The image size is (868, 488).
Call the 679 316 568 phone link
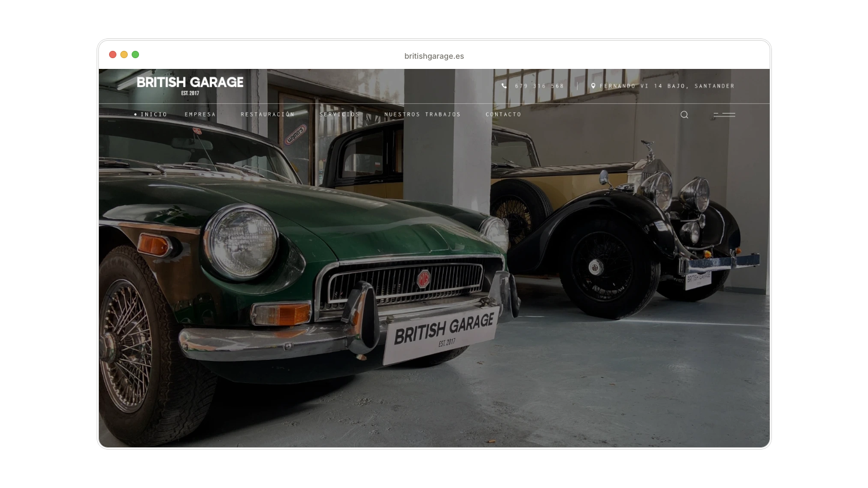pyautogui.click(x=538, y=86)
